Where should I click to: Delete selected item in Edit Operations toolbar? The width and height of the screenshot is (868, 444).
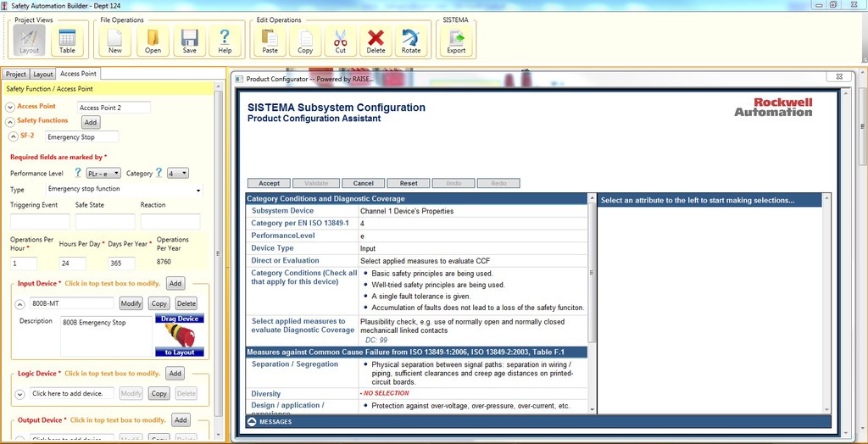tap(376, 41)
